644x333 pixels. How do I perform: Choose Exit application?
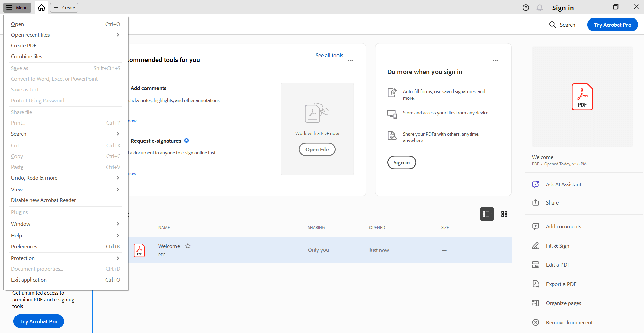65,280
